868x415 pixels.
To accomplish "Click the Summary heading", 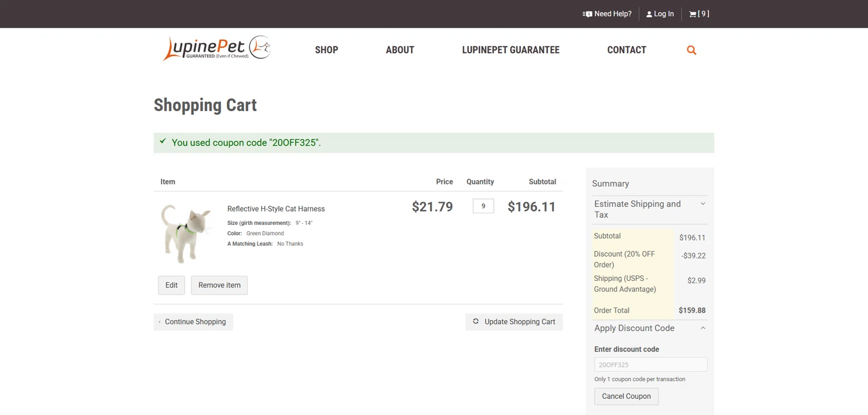I will click(610, 184).
